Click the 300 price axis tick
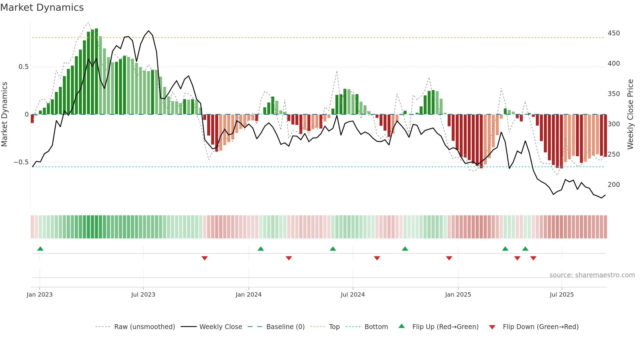Viewport: 644px width, 362px height. 614,124
